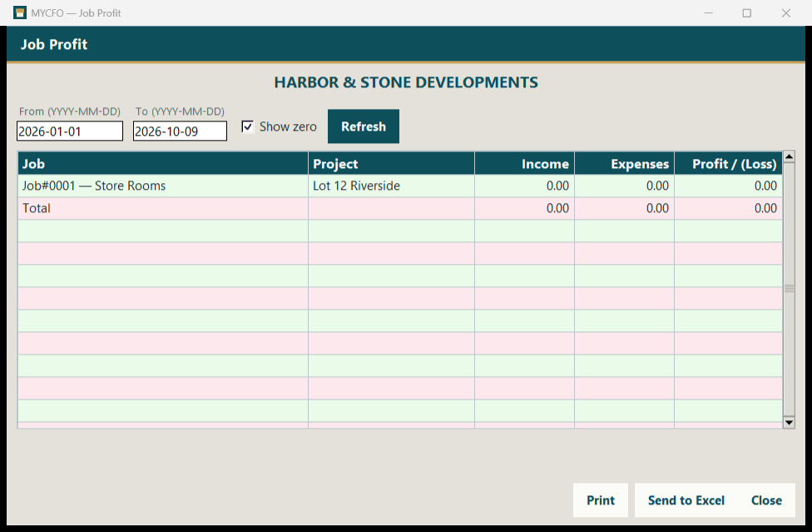Maximize the MYCFO window
812x532 pixels.
(x=747, y=13)
